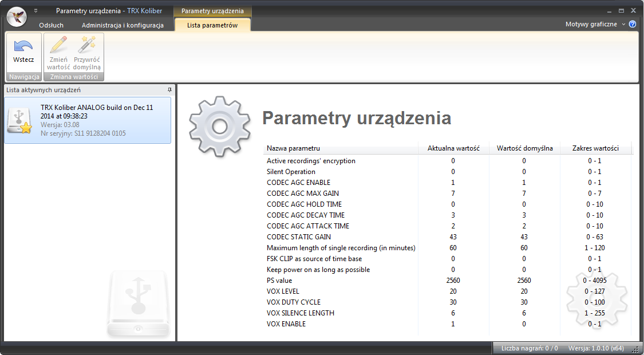Sort by Aktualna wartość column header
The height and width of the screenshot is (355, 644).
pos(453,148)
